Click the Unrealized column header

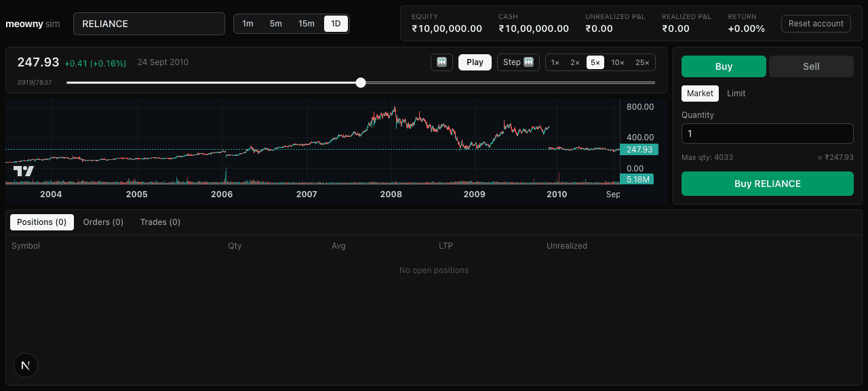pyautogui.click(x=567, y=246)
